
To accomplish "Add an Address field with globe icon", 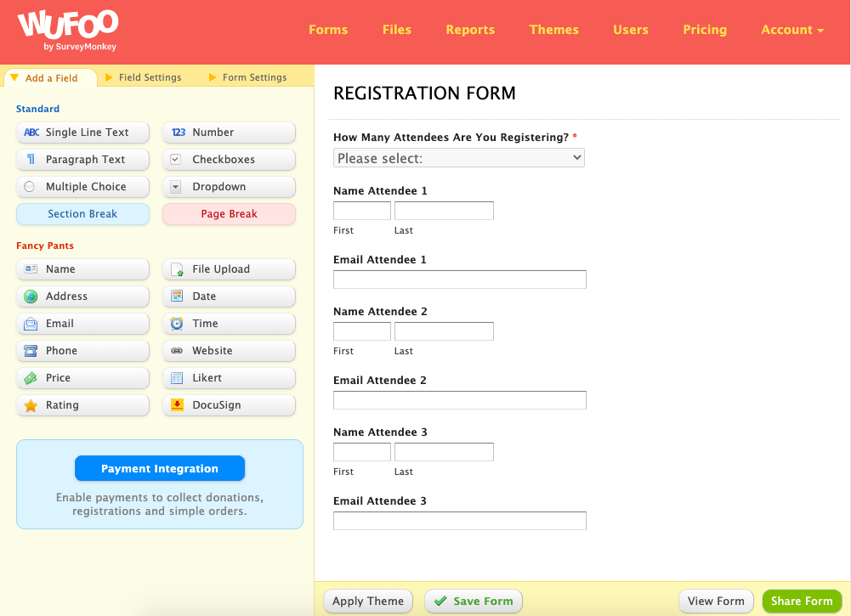I will [x=82, y=297].
